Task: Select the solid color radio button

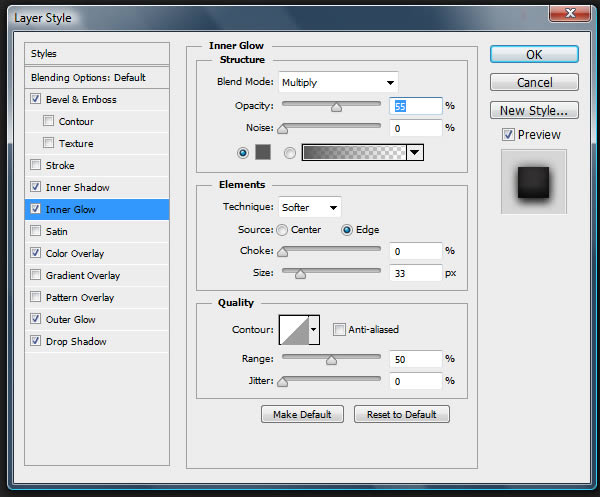Action: [243, 153]
